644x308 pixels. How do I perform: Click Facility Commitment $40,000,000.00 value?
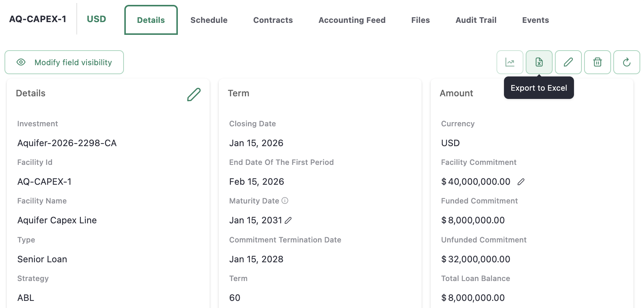[476, 182]
